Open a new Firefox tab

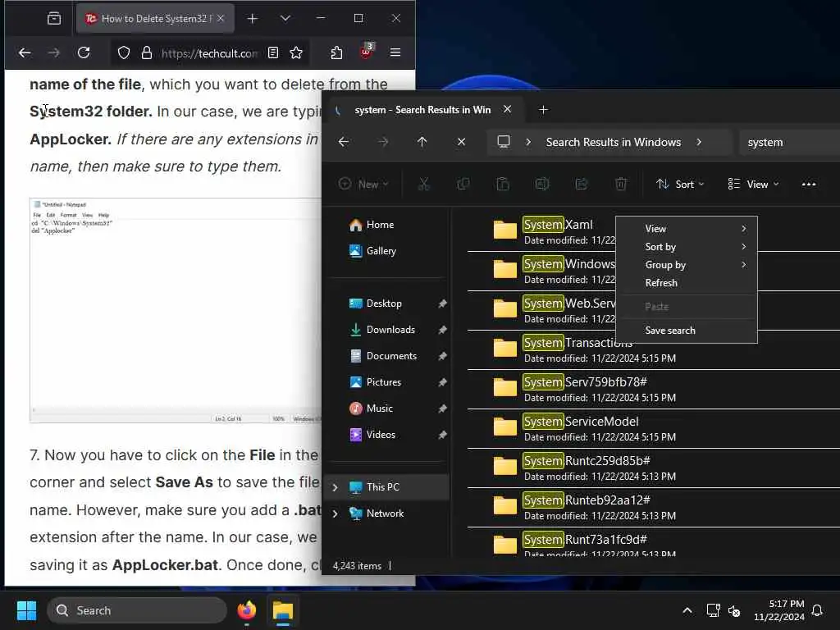tap(253, 19)
